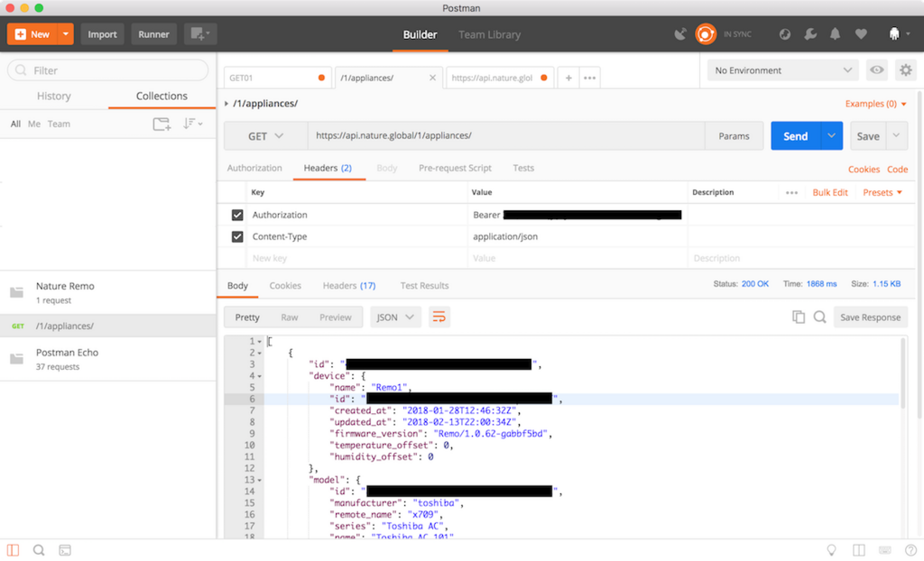Open help question mark icon
Viewport: 924px width, 561px height.
[910, 550]
